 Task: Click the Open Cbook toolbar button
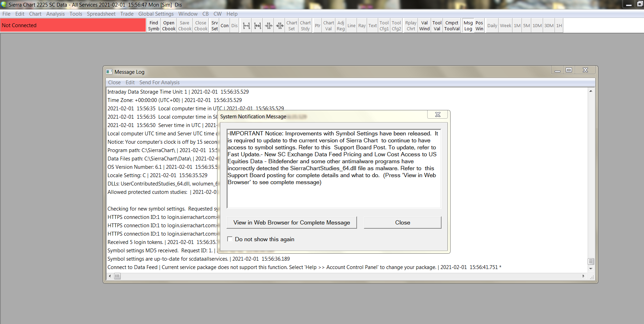coord(169,26)
